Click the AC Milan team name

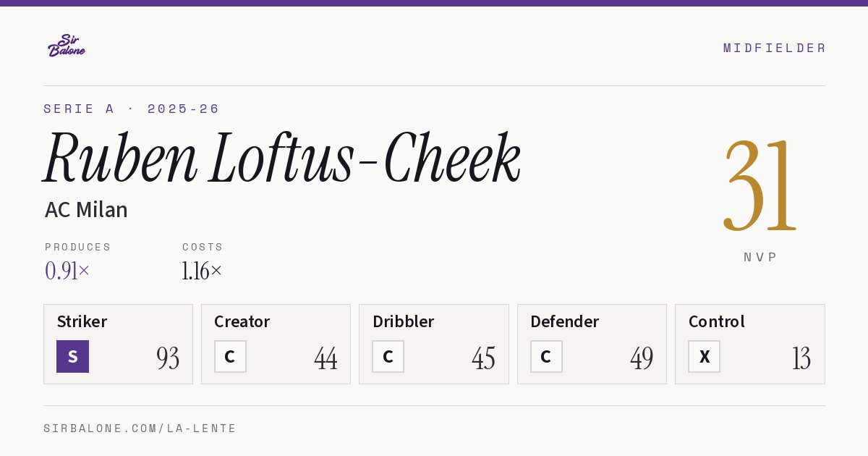[x=86, y=210]
